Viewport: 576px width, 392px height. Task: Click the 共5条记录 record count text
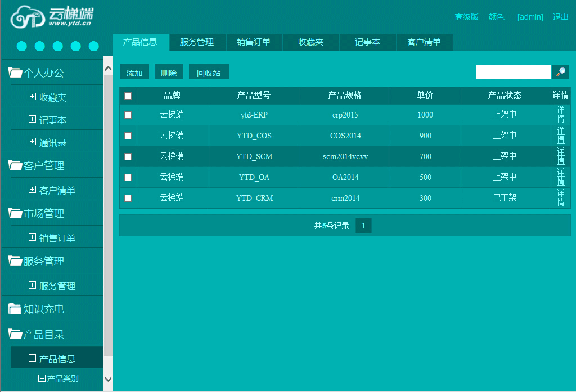pos(332,226)
